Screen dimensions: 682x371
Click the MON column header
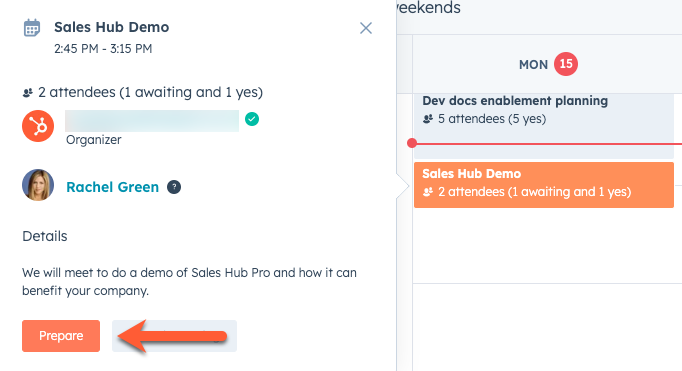point(533,64)
